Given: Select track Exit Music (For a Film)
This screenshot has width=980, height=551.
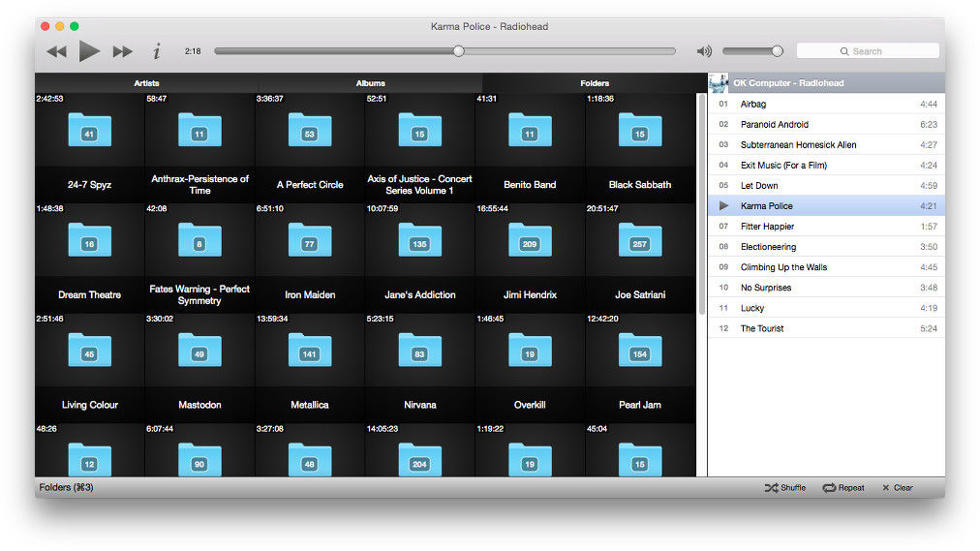Looking at the screenshot, I should 826,165.
